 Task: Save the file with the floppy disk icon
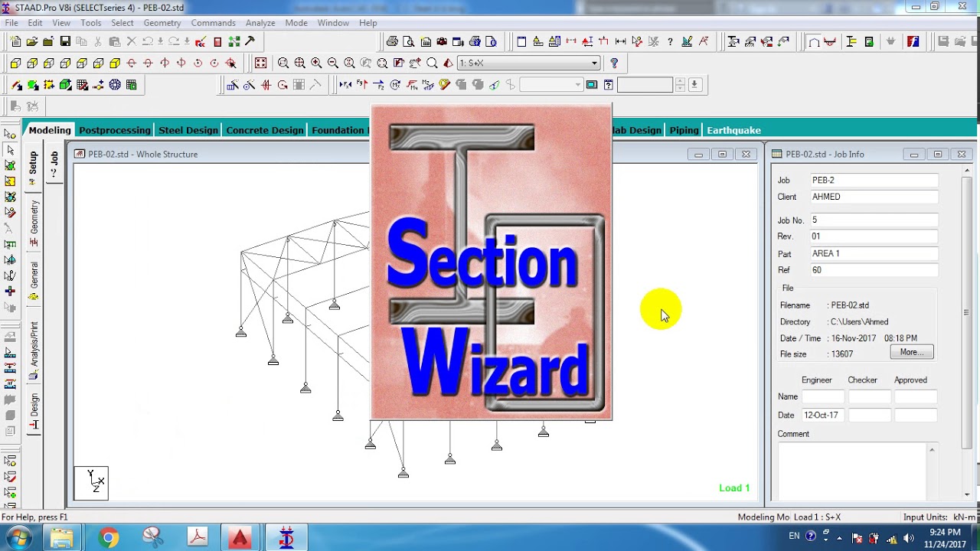pyautogui.click(x=65, y=41)
